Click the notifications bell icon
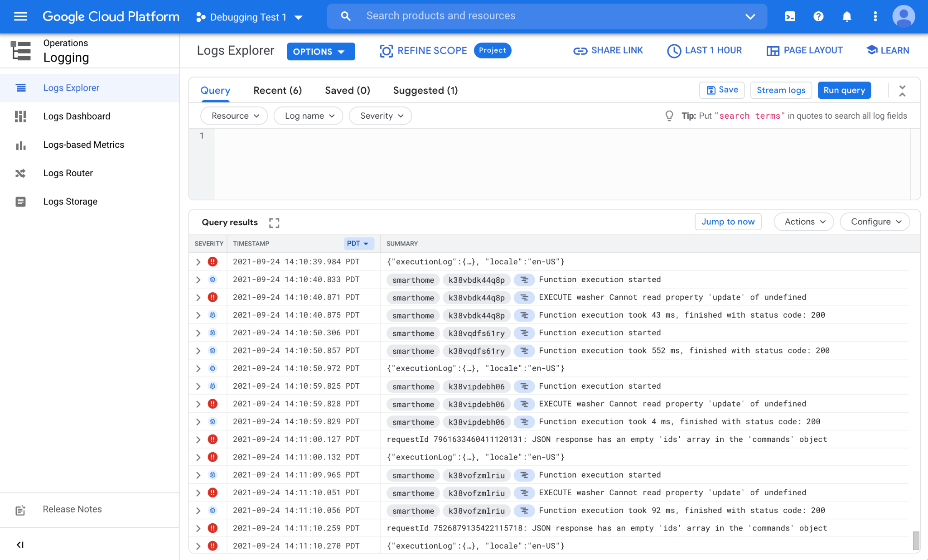928x560 pixels. 846,17
